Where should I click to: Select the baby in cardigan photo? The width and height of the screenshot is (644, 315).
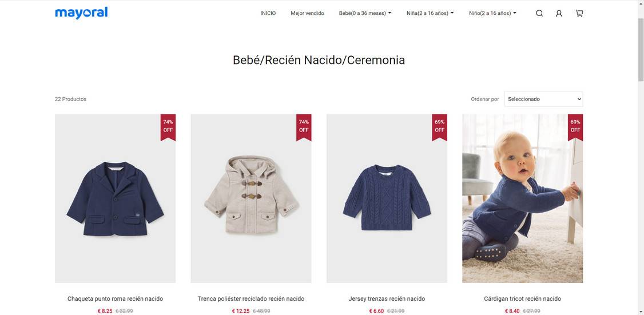coord(522,198)
